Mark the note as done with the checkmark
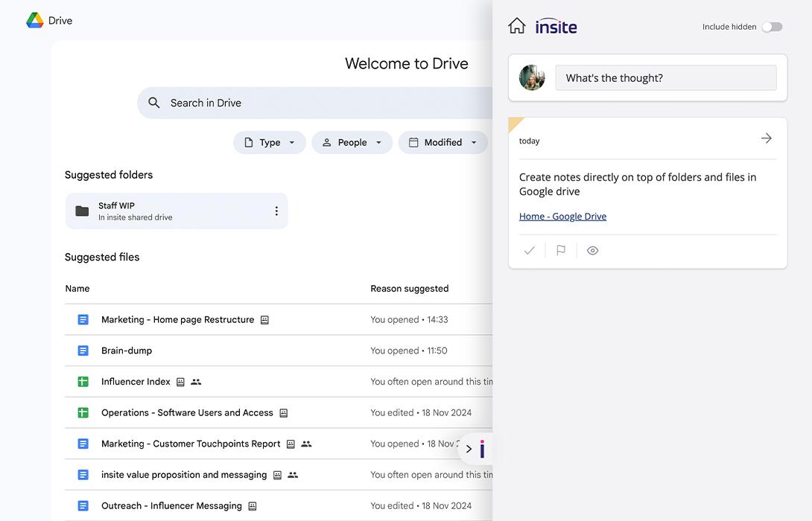812x521 pixels. click(x=529, y=250)
